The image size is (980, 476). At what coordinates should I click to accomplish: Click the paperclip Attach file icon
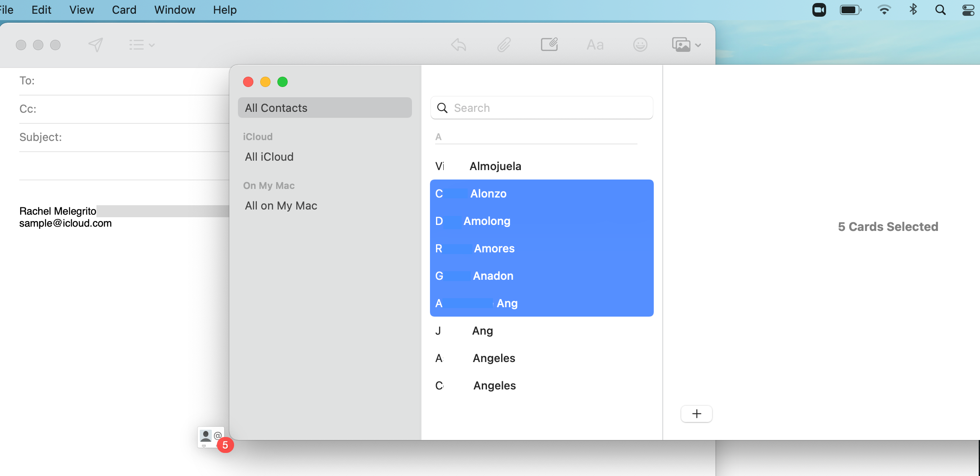pyautogui.click(x=504, y=45)
